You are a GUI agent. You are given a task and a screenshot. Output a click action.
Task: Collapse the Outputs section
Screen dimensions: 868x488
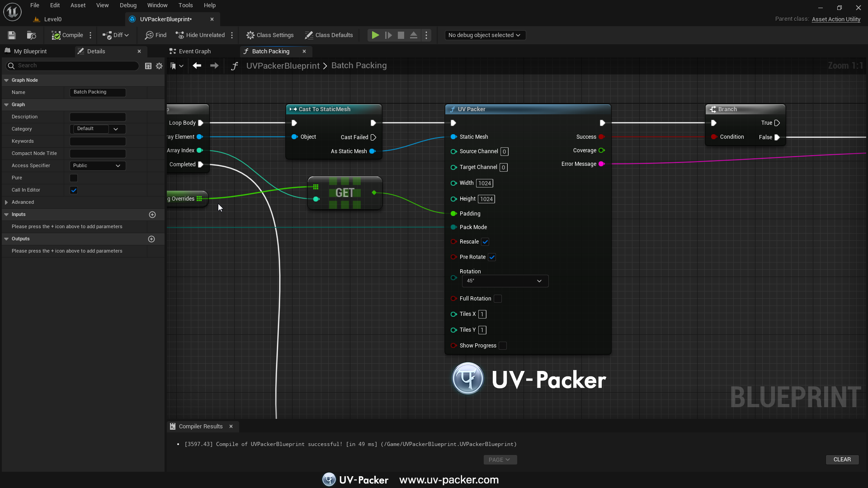[6, 239]
